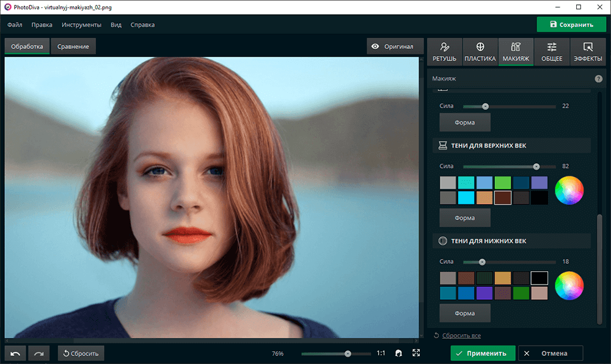Select the bright green upper eyelid swatch
The image size is (611, 364).
pyautogui.click(x=502, y=183)
